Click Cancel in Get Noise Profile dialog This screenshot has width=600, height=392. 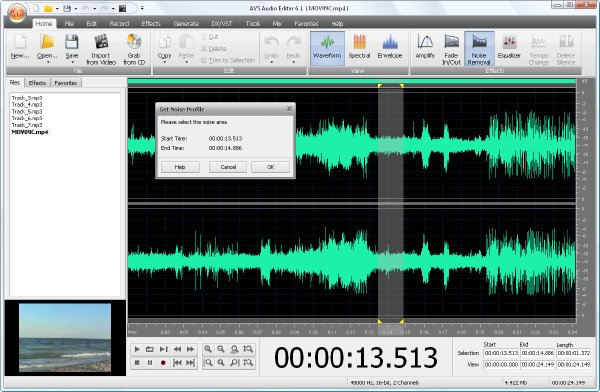[x=228, y=167]
